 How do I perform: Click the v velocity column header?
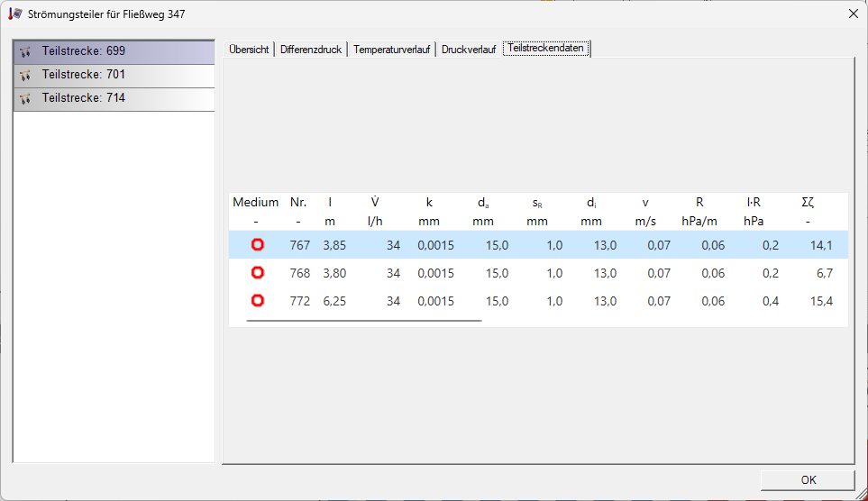645,203
